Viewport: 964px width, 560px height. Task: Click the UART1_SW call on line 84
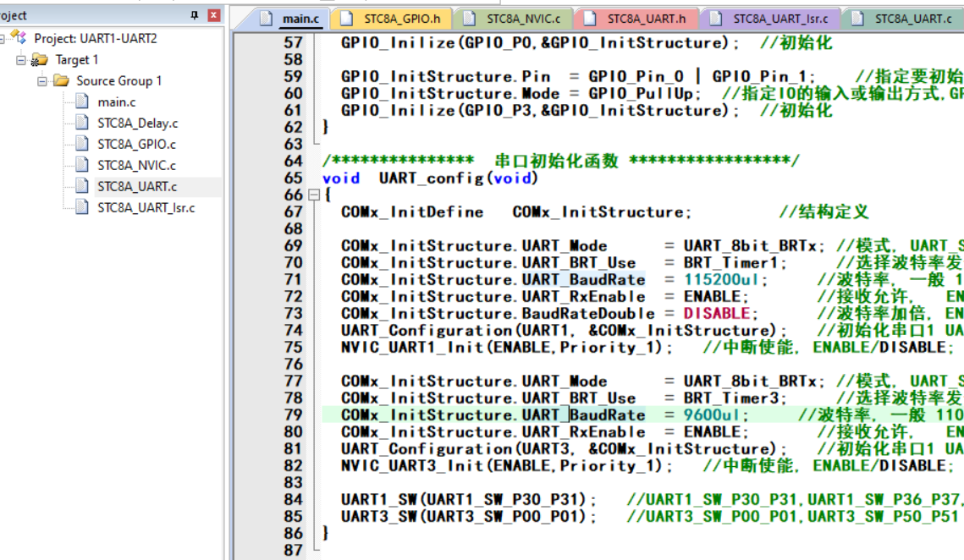click(x=378, y=500)
